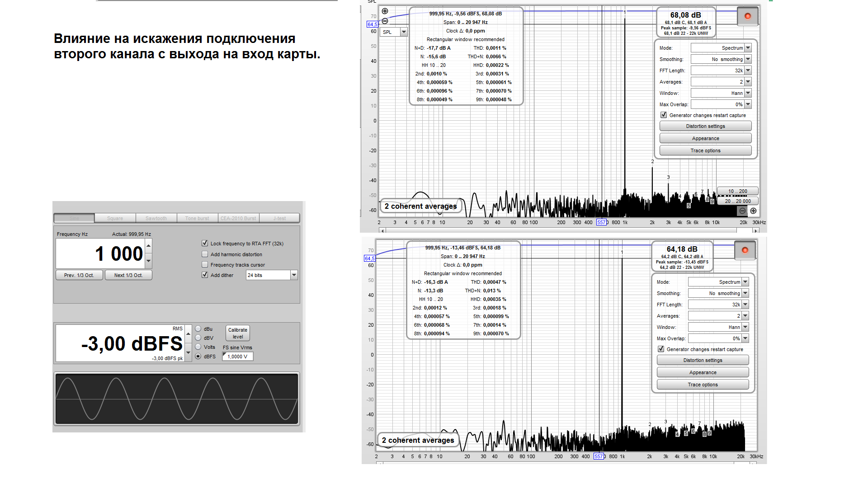
Task: Select the Tone burst generator tab
Action: pos(197,218)
